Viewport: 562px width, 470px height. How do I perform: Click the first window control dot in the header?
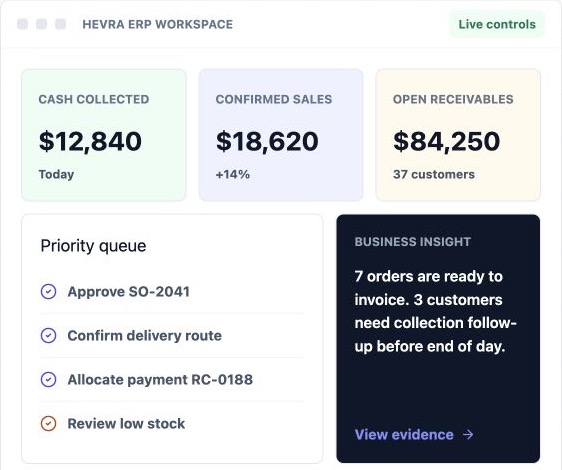point(23,24)
